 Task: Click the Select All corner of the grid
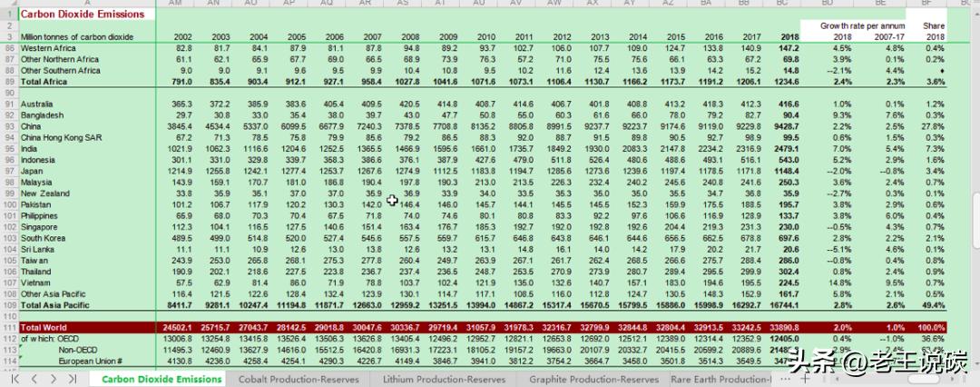pos(8,3)
